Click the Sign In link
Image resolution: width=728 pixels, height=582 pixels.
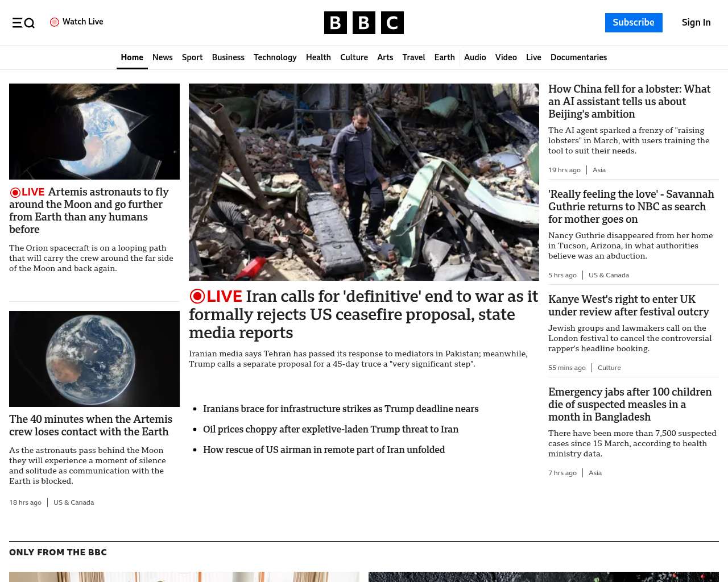point(696,23)
